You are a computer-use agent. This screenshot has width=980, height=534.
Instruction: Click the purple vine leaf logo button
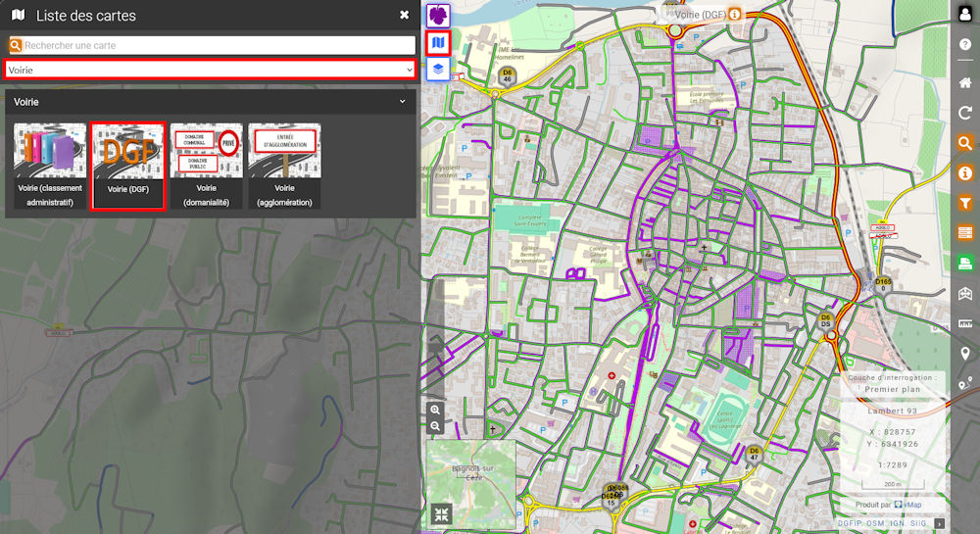tap(438, 15)
